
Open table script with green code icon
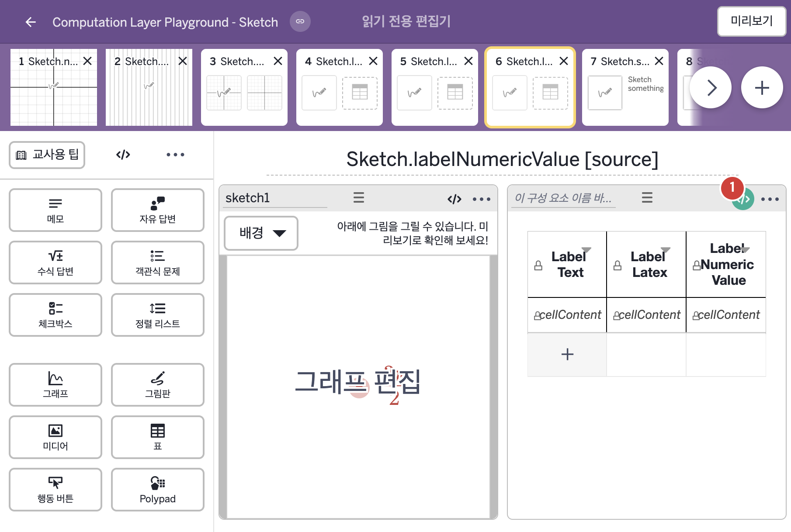(743, 199)
